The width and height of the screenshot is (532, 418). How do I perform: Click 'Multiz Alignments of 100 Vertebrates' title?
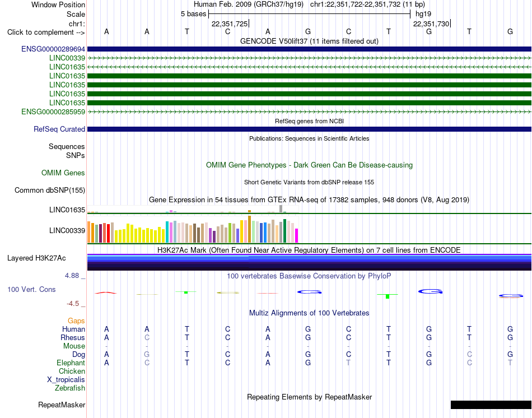(x=310, y=313)
